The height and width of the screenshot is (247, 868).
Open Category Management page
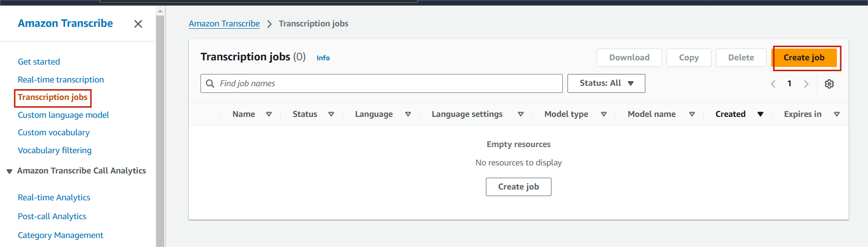click(60, 235)
